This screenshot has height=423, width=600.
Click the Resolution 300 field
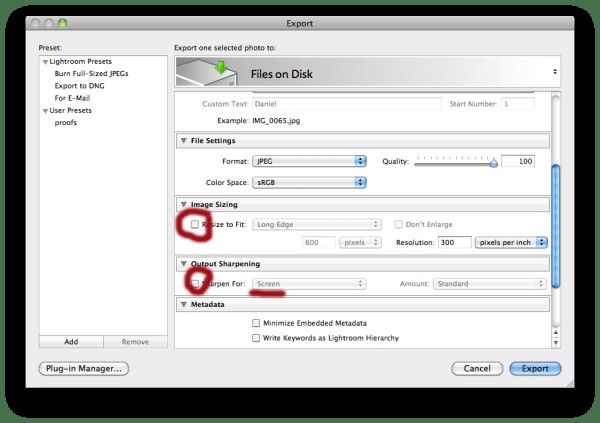455,242
